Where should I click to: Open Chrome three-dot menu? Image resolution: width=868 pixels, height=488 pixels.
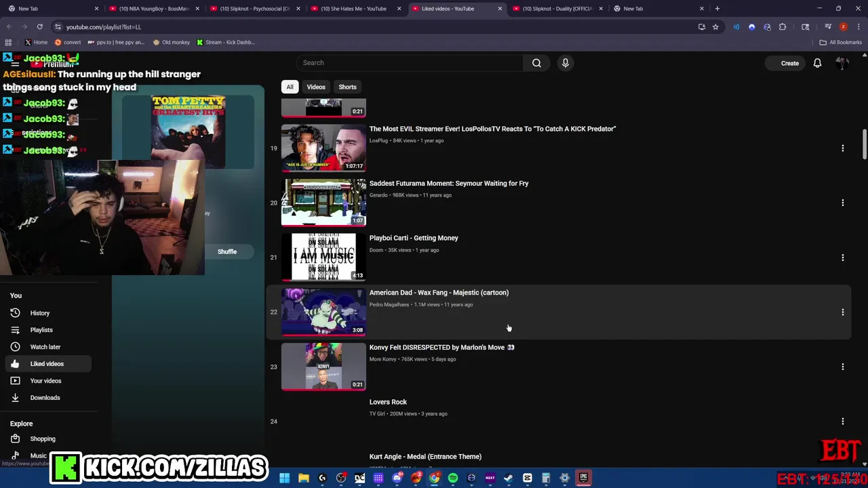click(858, 26)
